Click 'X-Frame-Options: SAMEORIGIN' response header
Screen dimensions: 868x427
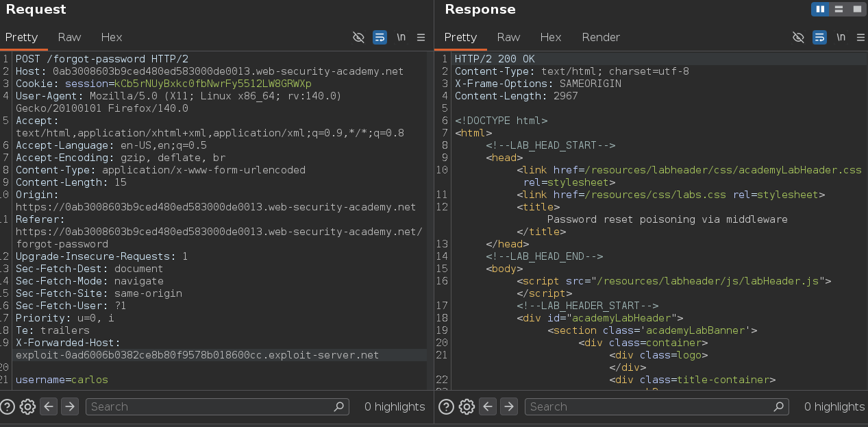point(538,84)
